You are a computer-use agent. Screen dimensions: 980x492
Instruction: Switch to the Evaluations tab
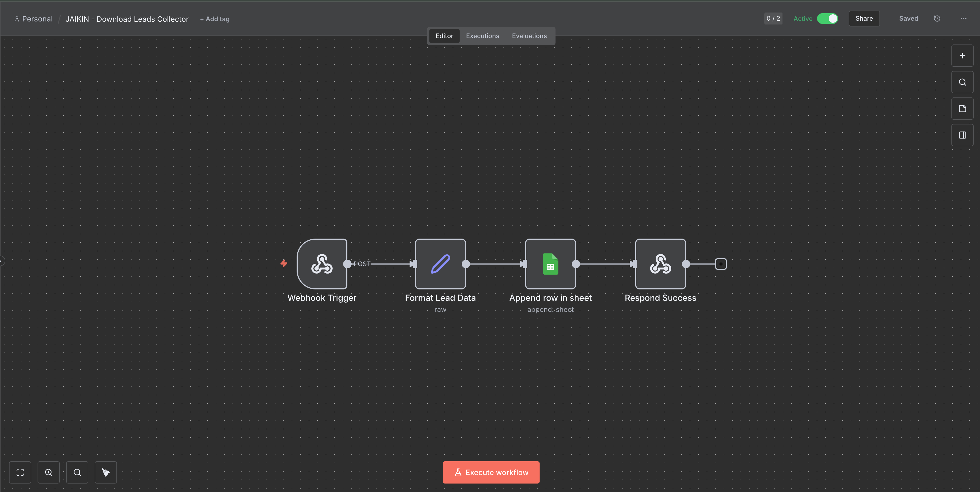[529, 36]
